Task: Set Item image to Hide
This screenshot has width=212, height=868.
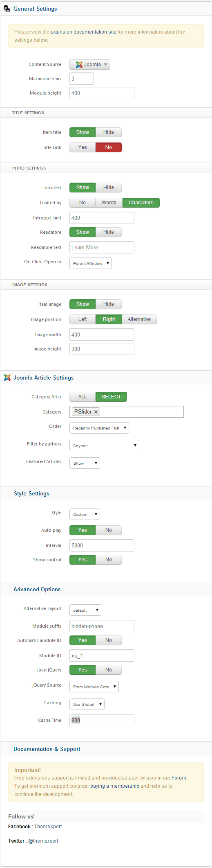Action: point(109,304)
